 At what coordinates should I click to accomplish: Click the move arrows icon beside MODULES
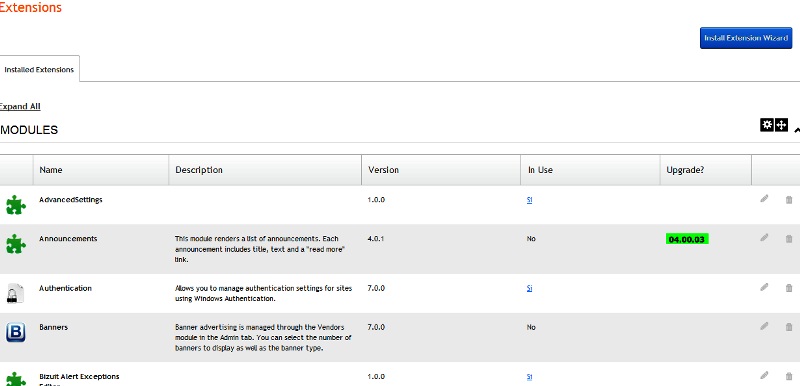[782, 124]
